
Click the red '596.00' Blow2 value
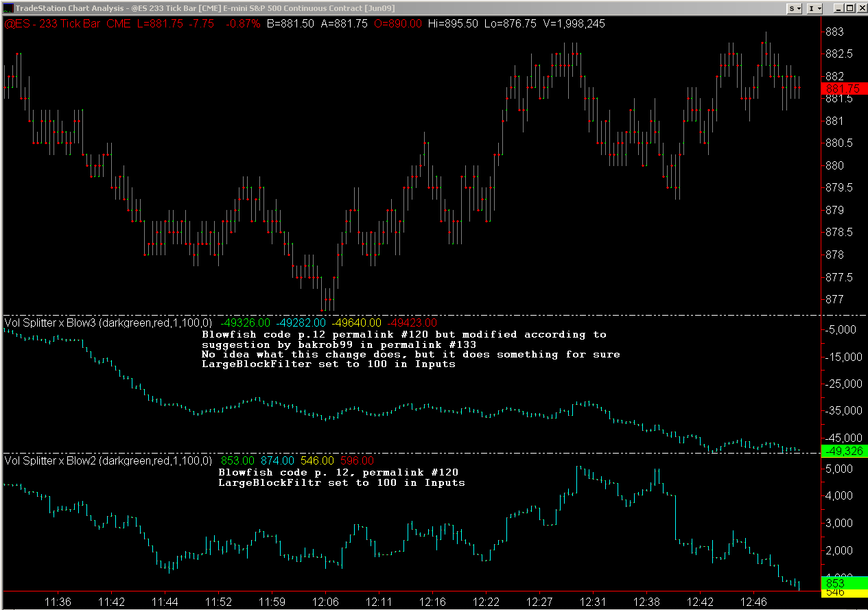356,460
